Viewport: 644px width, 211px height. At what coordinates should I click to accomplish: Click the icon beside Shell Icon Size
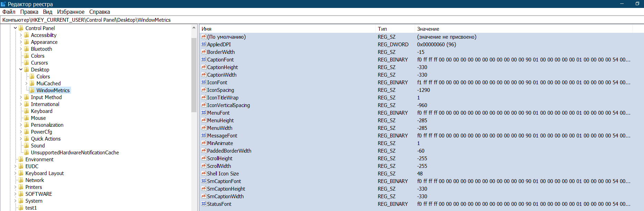point(204,174)
